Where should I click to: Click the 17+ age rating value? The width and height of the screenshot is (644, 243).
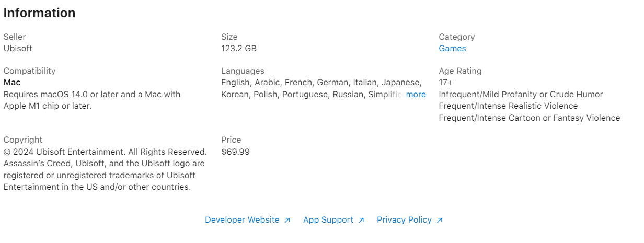pos(446,83)
